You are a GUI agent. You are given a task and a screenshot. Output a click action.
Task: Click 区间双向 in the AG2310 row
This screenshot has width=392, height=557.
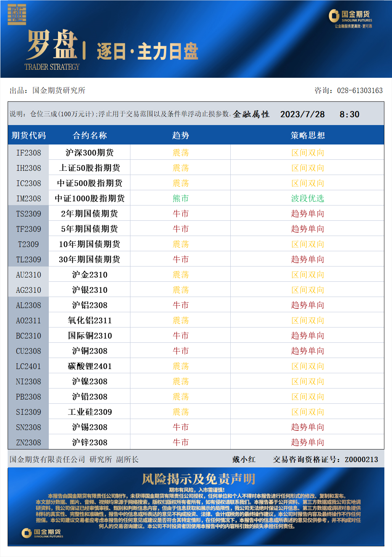pos(307,290)
